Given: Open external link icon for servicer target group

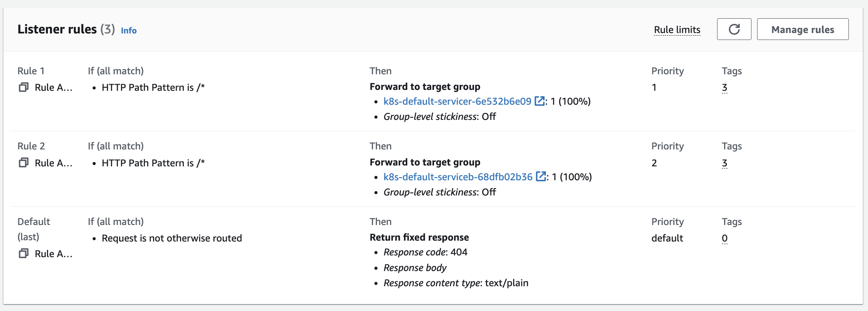Looking at the screenshot, I should 539,101.
